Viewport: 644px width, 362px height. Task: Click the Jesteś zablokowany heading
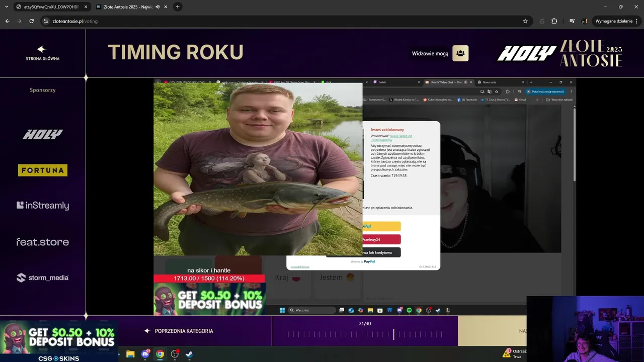387,130
